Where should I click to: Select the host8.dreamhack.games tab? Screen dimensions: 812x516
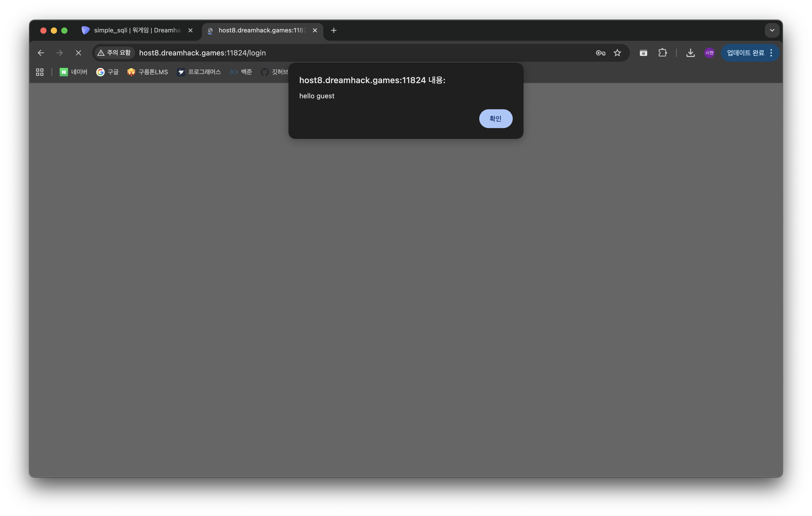(260, 30)
